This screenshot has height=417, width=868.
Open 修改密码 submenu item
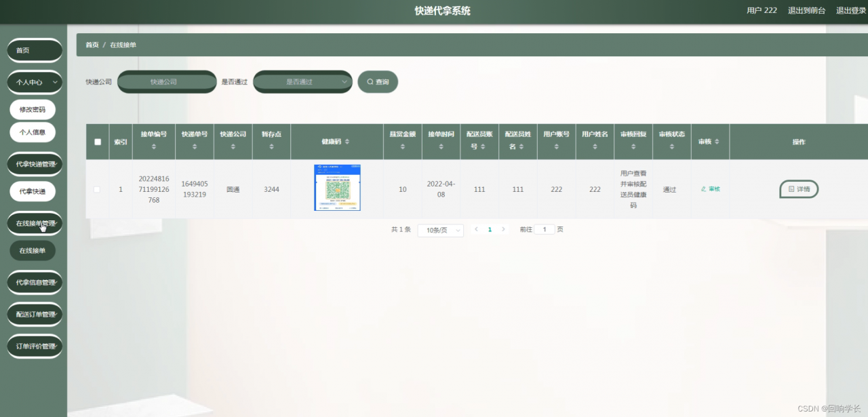coord(33,110)
